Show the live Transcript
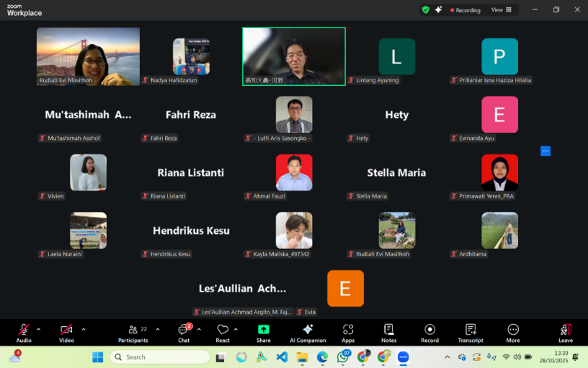The width and height of the screenshot is (588, 368). click(x=471, y=331)
